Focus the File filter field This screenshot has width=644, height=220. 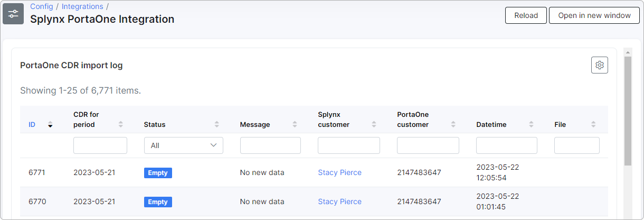(577, 145)
